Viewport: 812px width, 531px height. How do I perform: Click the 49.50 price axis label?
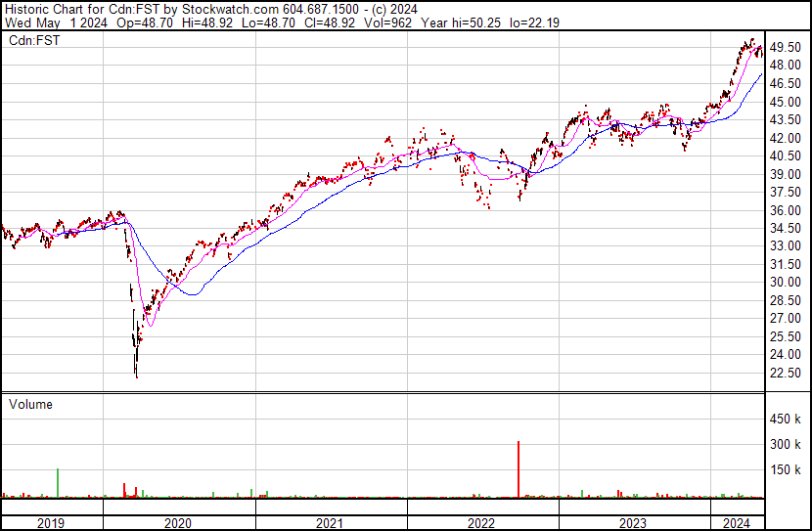pyautogui.click(x=786, y=47)
